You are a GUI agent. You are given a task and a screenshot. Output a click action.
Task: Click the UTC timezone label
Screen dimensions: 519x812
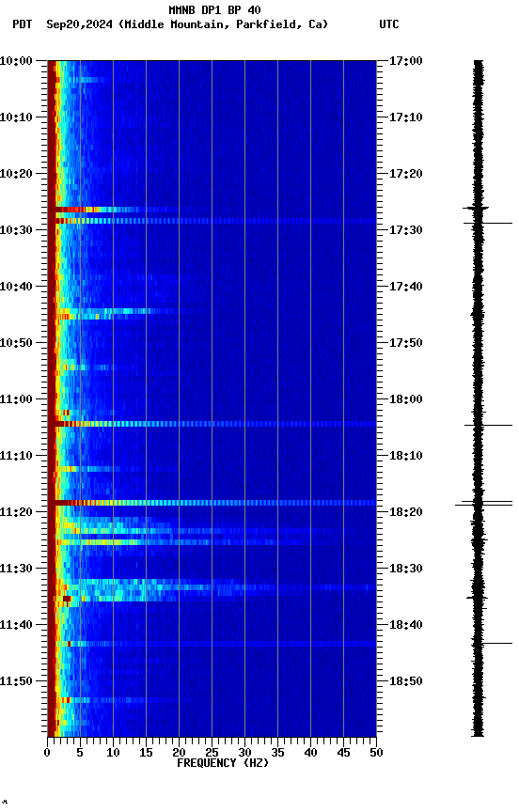click(x=389, y=24)
